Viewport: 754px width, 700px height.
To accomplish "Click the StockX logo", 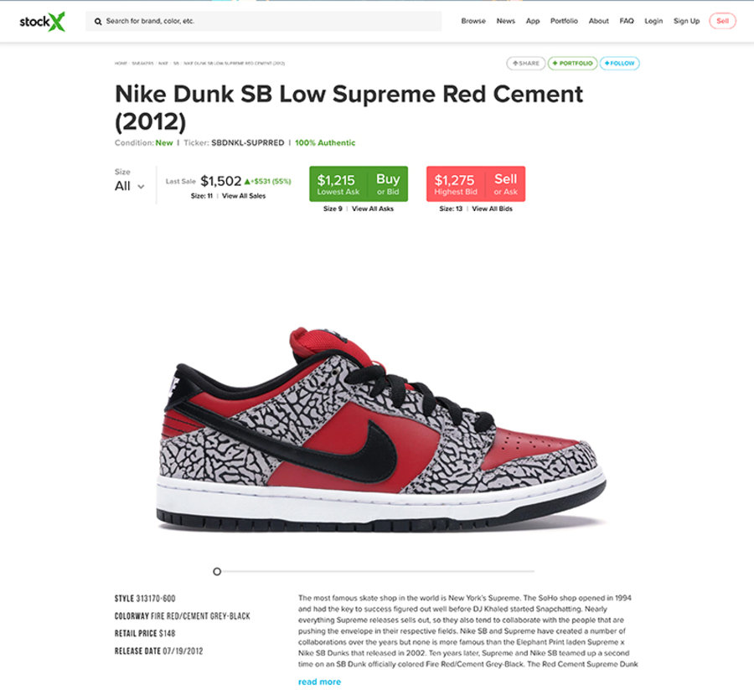I will (43, 22).
